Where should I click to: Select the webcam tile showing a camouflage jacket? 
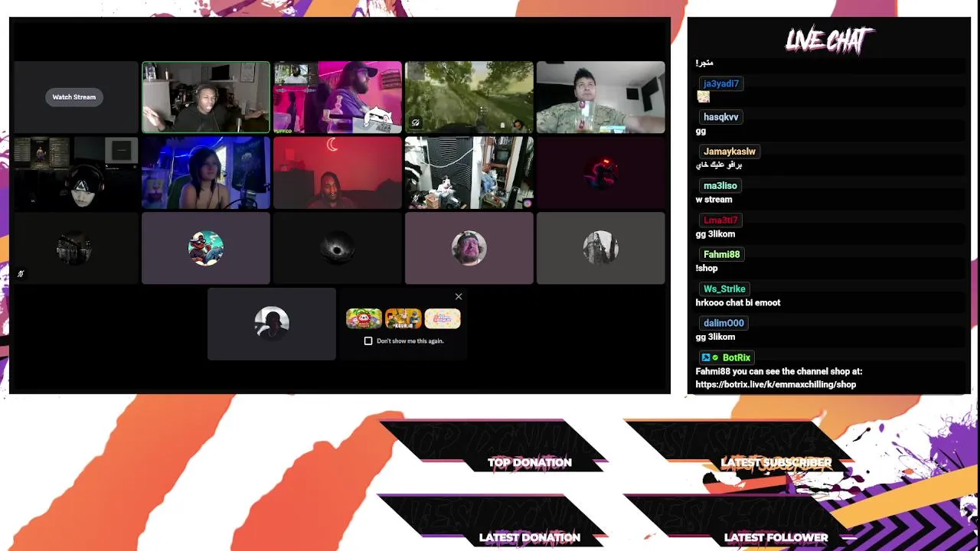click(601, 97)
